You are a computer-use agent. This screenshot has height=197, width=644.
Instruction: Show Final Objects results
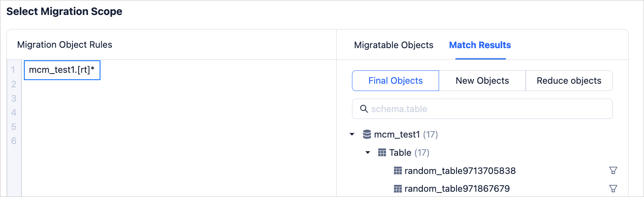(x=395, y=81)
